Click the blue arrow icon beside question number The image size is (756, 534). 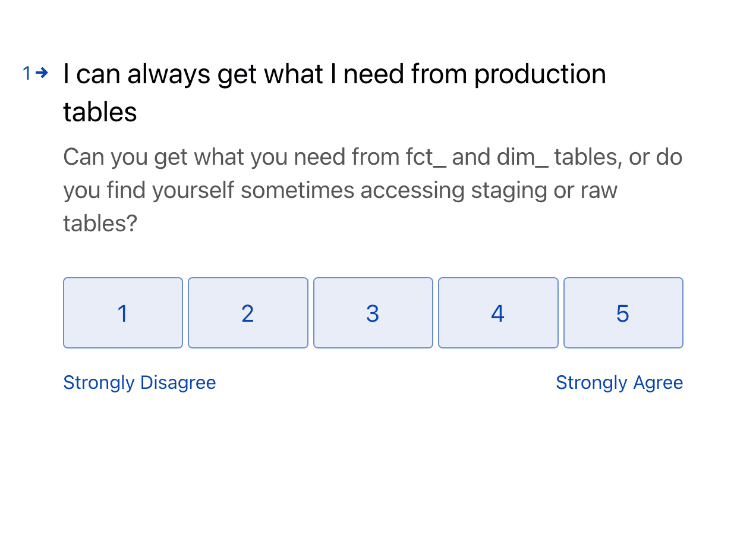(x=42, y=73)
